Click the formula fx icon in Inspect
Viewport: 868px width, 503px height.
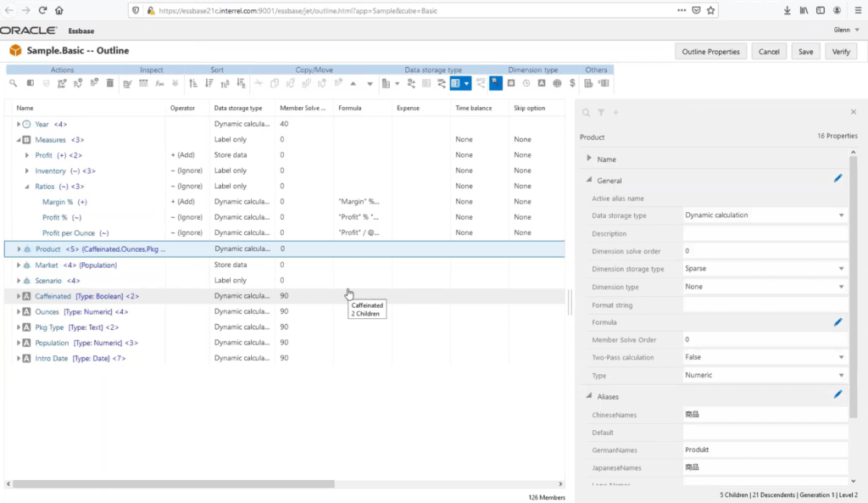159,83
